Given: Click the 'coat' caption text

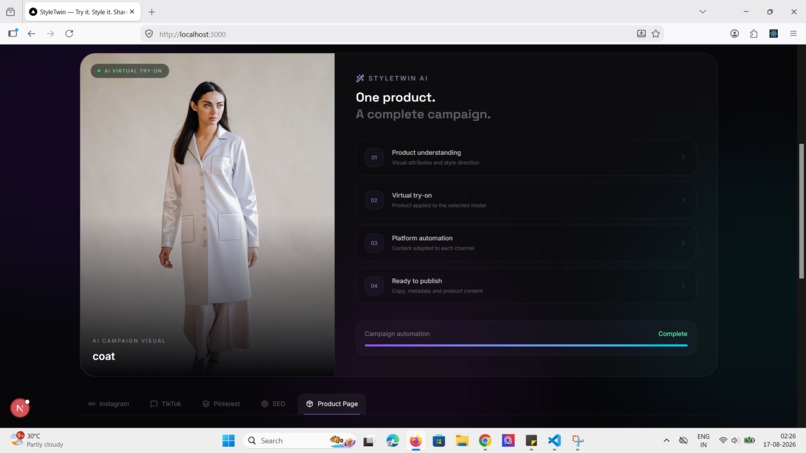Looking at the screenshot, I should tap(104, 356).
